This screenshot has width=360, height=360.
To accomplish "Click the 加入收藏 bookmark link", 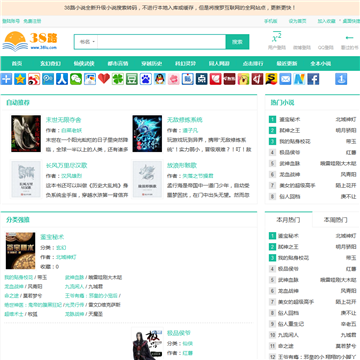I will click(326, 21).
